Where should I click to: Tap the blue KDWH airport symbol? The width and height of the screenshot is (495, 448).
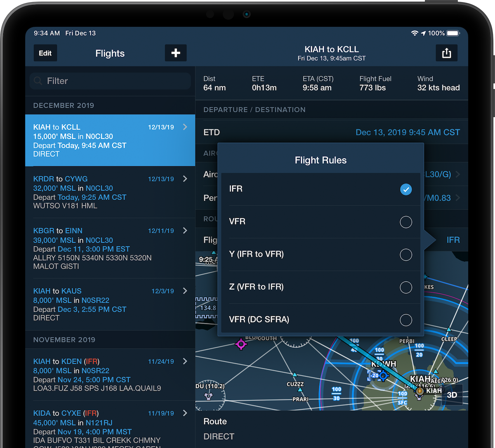(383, 375)
